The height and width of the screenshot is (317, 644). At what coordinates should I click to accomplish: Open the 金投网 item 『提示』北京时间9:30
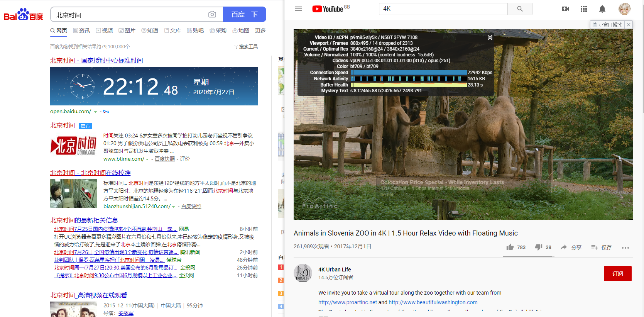pos(115,275)
